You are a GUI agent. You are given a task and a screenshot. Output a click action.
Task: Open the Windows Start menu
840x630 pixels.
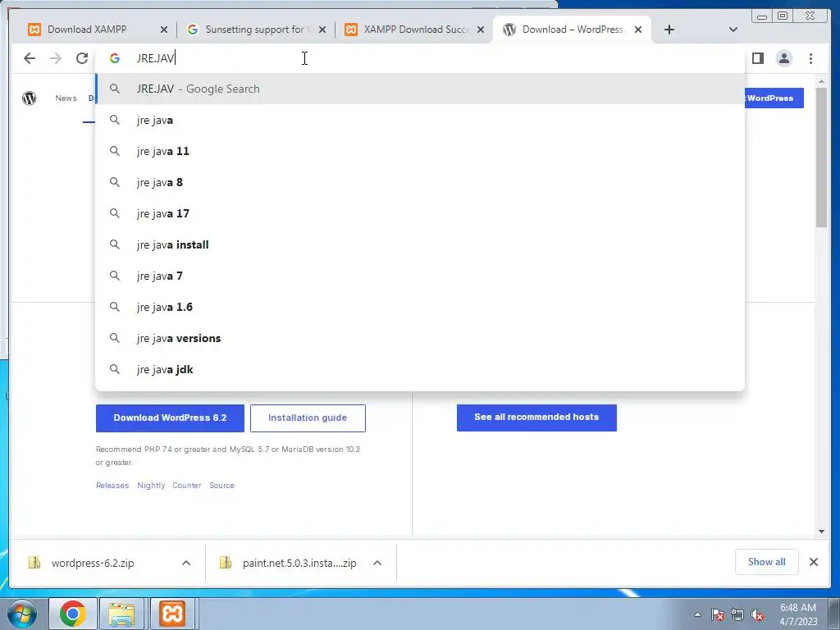pyautogui.click(x=21, y=614)
